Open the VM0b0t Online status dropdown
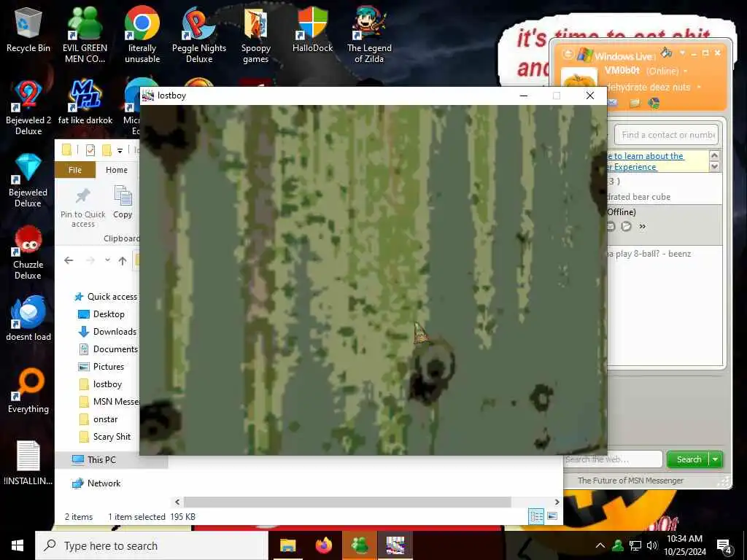The height and width of the screenshot is (560, 747). 686,71
